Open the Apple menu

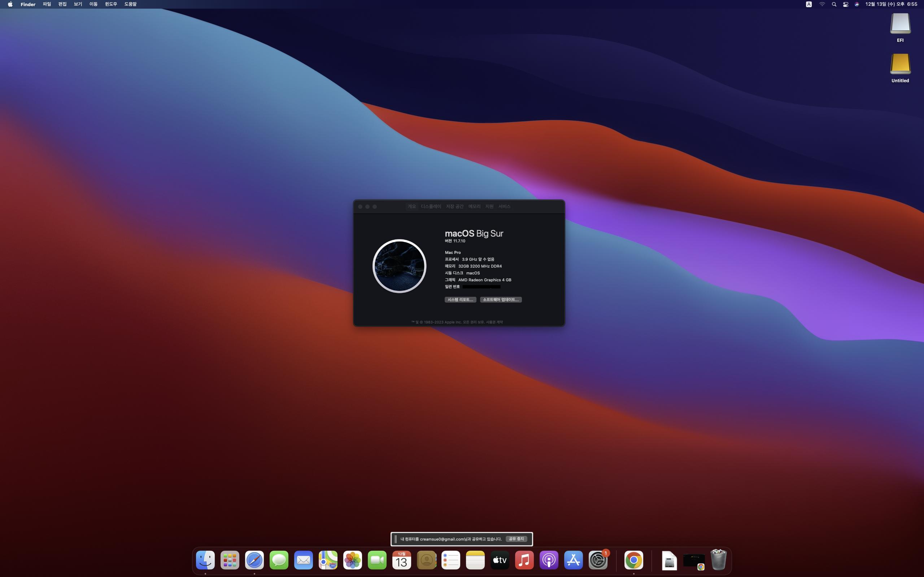[x=10, y=4]
